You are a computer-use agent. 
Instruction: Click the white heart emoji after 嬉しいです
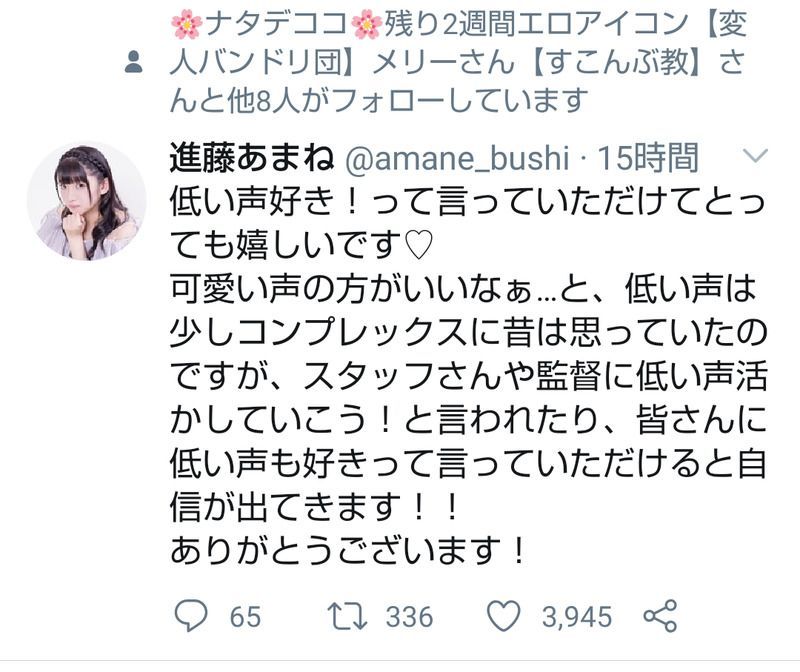coord(418,244)
